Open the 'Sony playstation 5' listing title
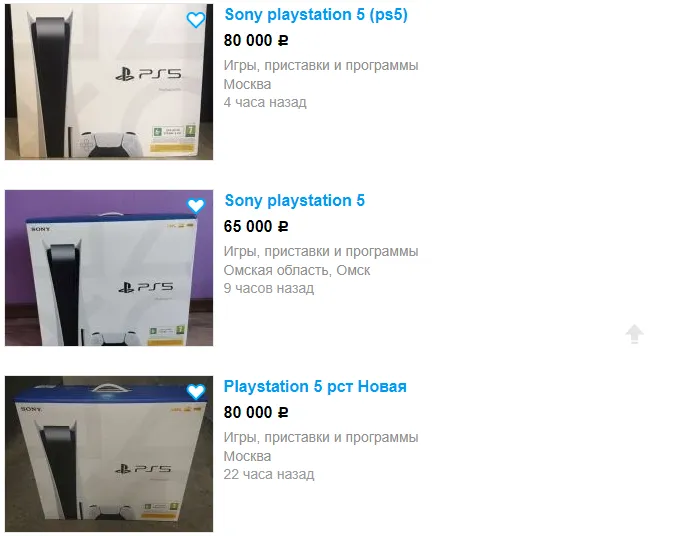Image resolution: width=685 pixels, height=536 pixels. pyautogui.click(x=294, y=201)
